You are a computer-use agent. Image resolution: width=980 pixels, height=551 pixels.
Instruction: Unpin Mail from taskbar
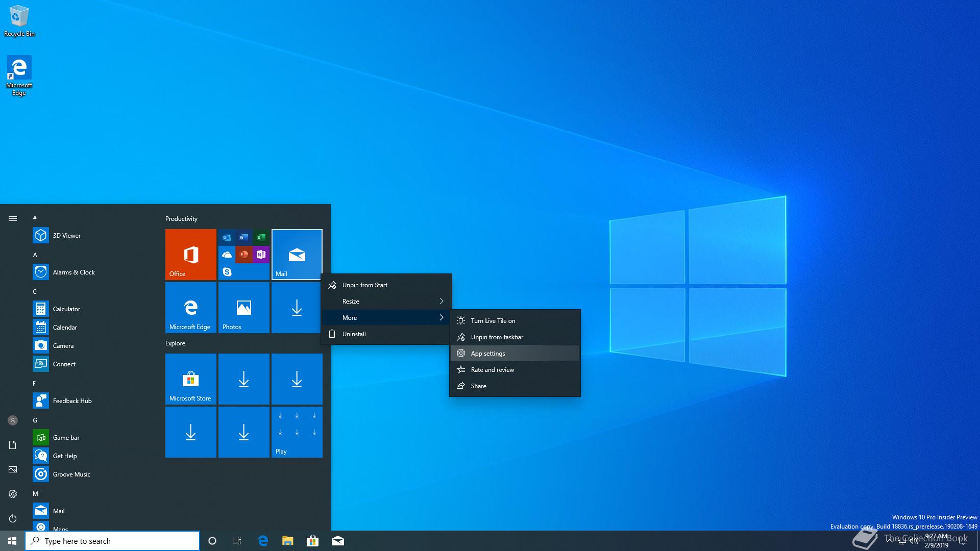[x=497, y=337]
